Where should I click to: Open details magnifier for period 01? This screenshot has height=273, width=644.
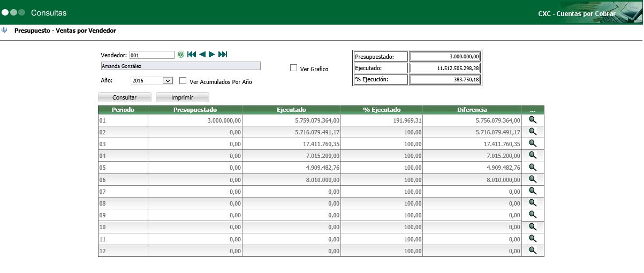(533, 120)
